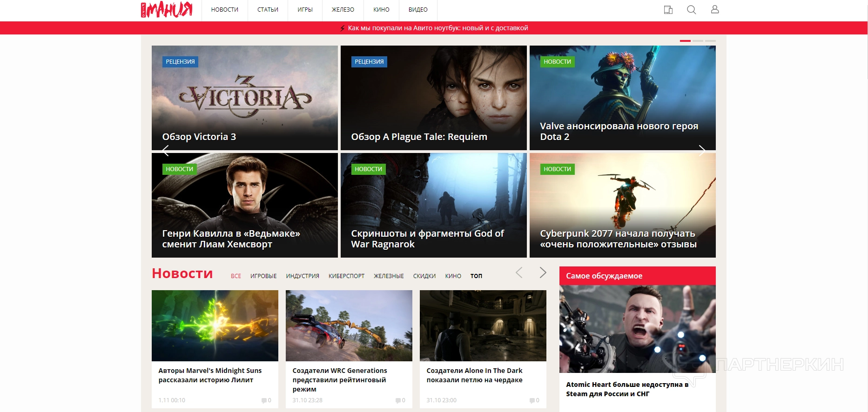Click the Igromania logo in header

[167, 10]
